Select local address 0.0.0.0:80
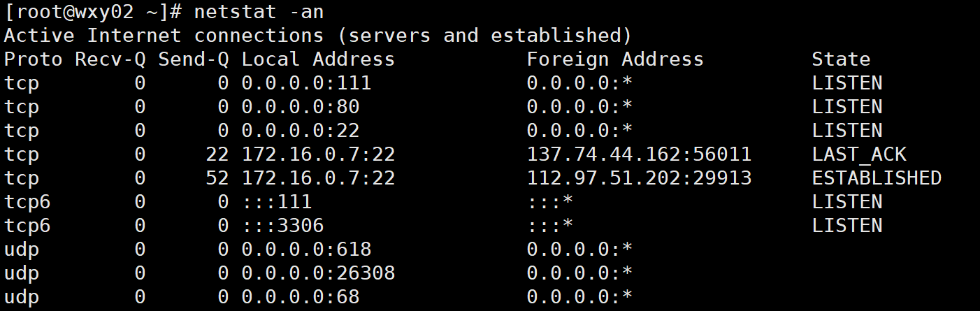The image size is (980, 311). coord(301,107)
